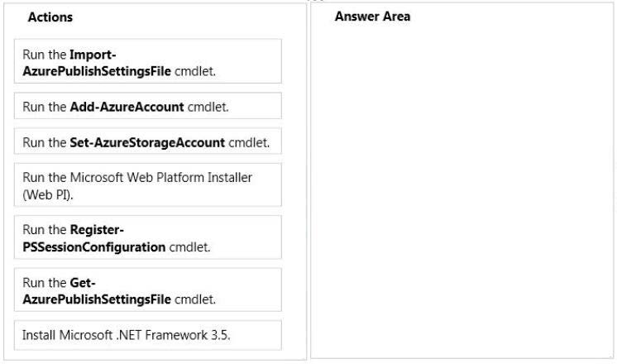Choose the Get-AzurePublishSettingsFile cmdlet action
The image size is (617, 364).
(148, 290)
